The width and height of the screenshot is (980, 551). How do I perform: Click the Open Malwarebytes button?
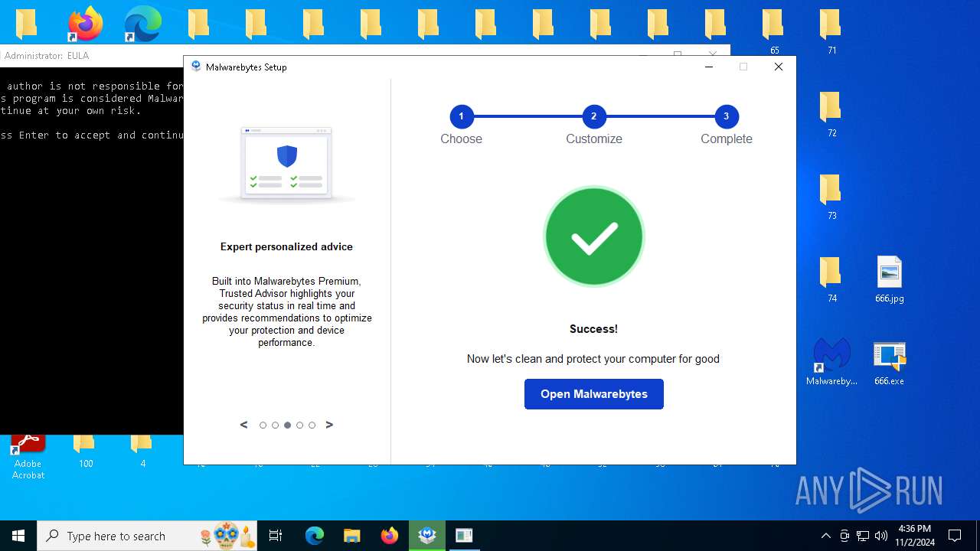pyautogui.click(x=593, y=394)
